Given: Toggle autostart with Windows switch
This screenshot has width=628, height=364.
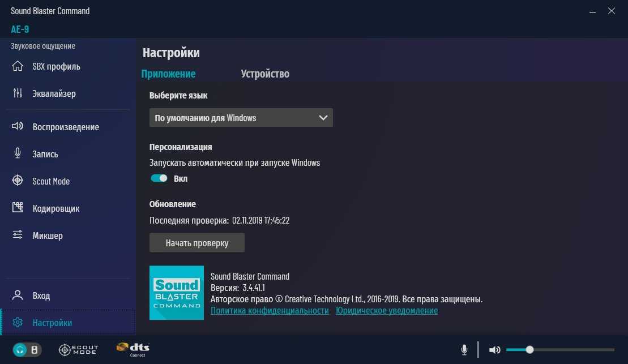Looking at the screenshot, I should point(159,178).
